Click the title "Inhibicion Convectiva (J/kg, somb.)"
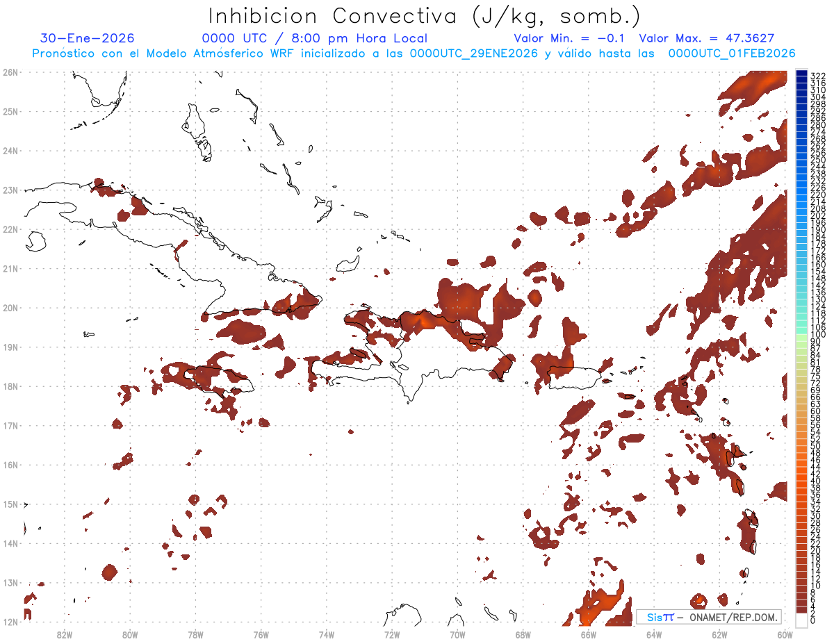Viewport: 834px width, 644px height. click(x=425, y=17)
